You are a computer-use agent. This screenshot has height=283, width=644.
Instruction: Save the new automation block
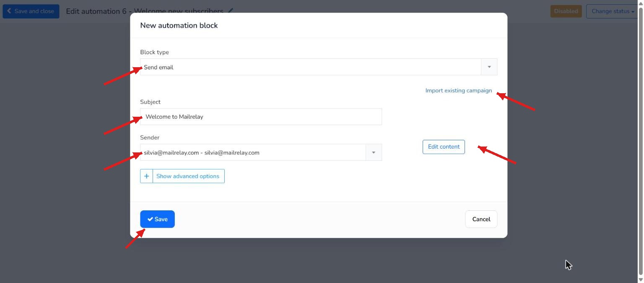(x=157, y=219)
